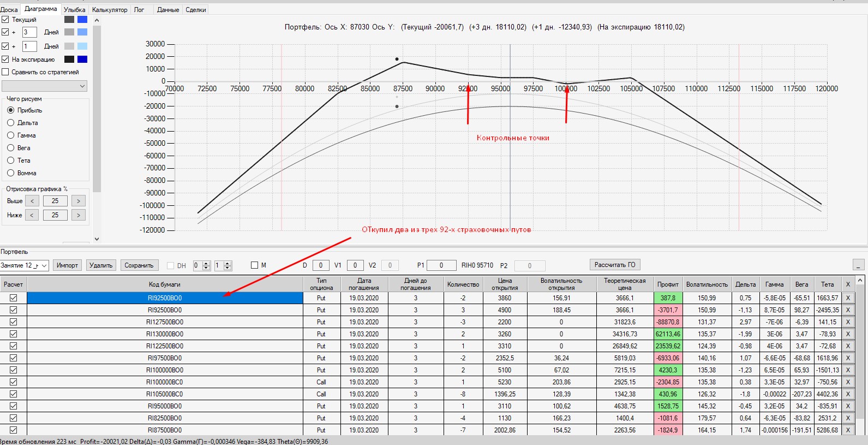Delete the RI130000BO0 position via X
The height and width of the screenshot is (445, 868).
[x=848, y=334]
